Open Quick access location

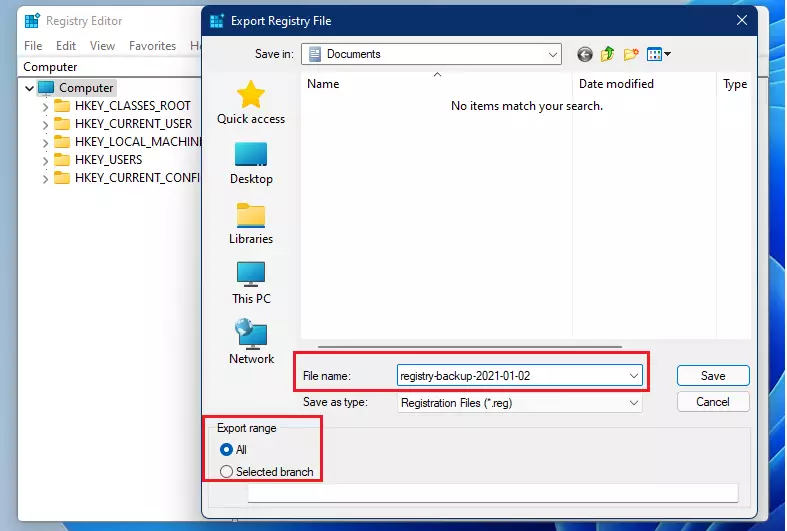point(251,102)
